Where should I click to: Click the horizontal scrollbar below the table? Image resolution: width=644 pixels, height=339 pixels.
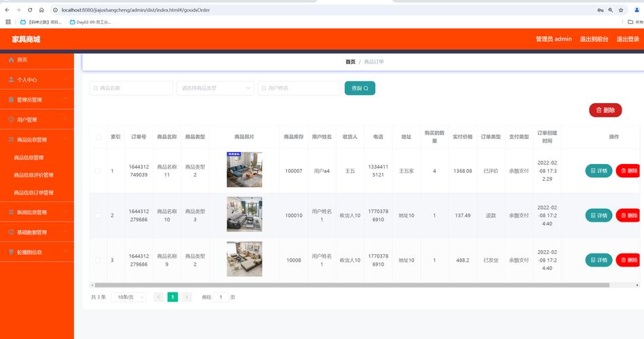[339, 285]
